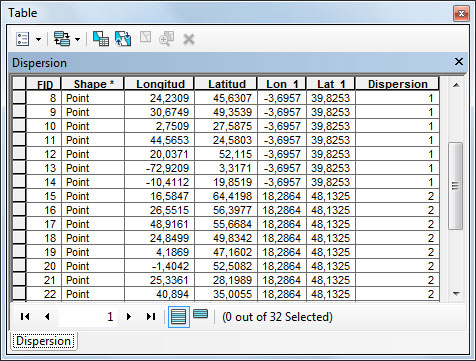
Task: Click Latitud cell 56,3977
Action: [226, 210]
